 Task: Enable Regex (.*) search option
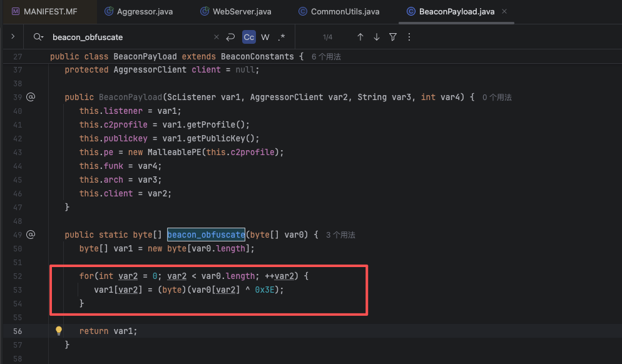coord(281,38)
